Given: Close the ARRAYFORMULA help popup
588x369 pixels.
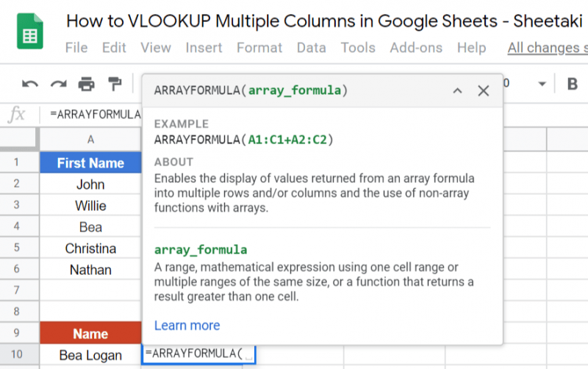Looking at the screenshot, I should pos(483,91).
